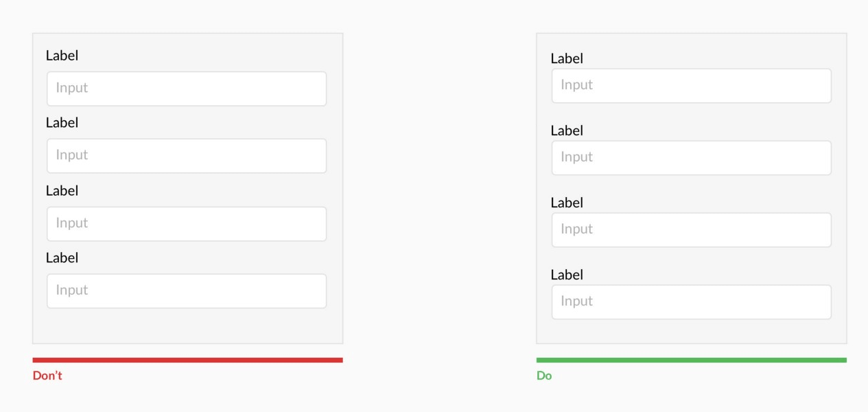Click the first Input field in Don't panel
The height and width of the screenshot is (412, 868).
click(x=186, y=88)
